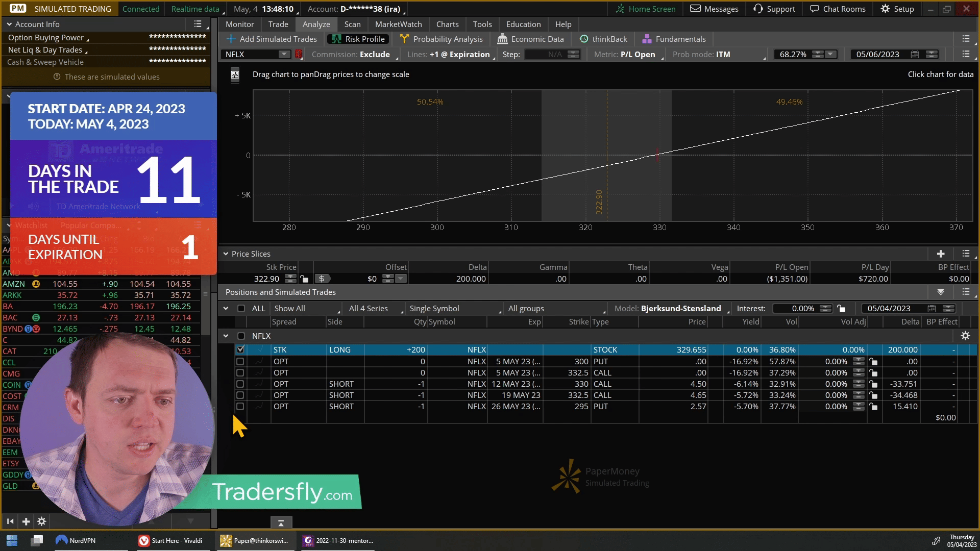This screenshot has height=551, width=980.
Task: Open NordVPN from the taskbar
Action: [76, 540]
